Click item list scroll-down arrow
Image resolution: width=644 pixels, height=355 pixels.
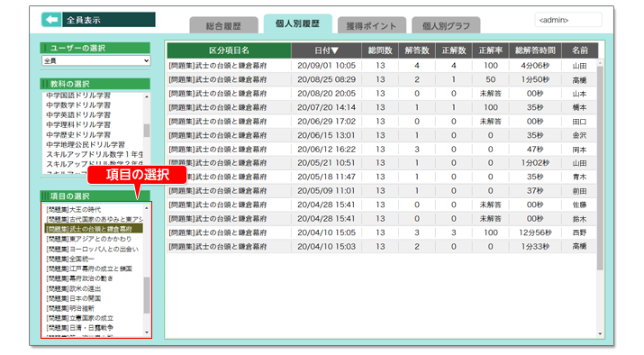coord(147,332)
